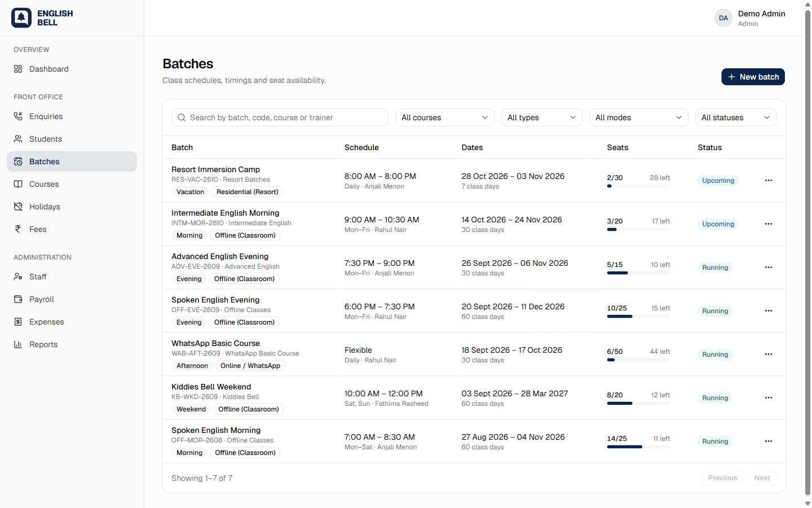Go to Dashboard in sidebar
The height and width of the screenshot is (508, 812).
72,69
